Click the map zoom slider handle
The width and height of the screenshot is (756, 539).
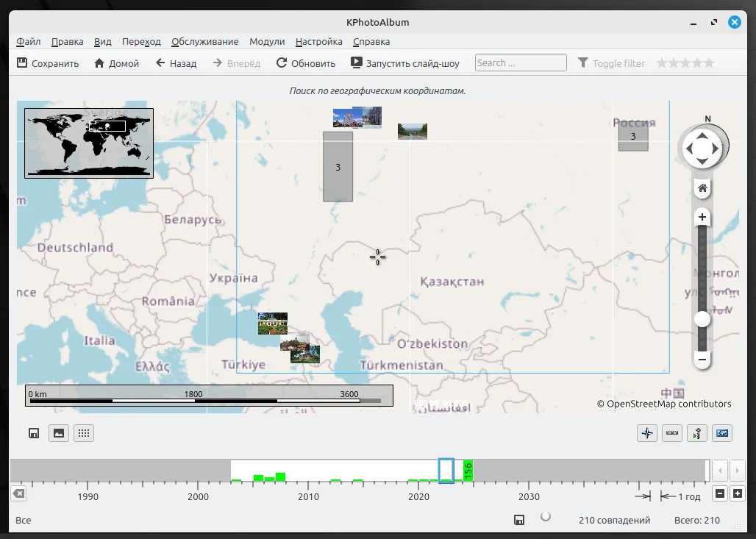(702, 319)
